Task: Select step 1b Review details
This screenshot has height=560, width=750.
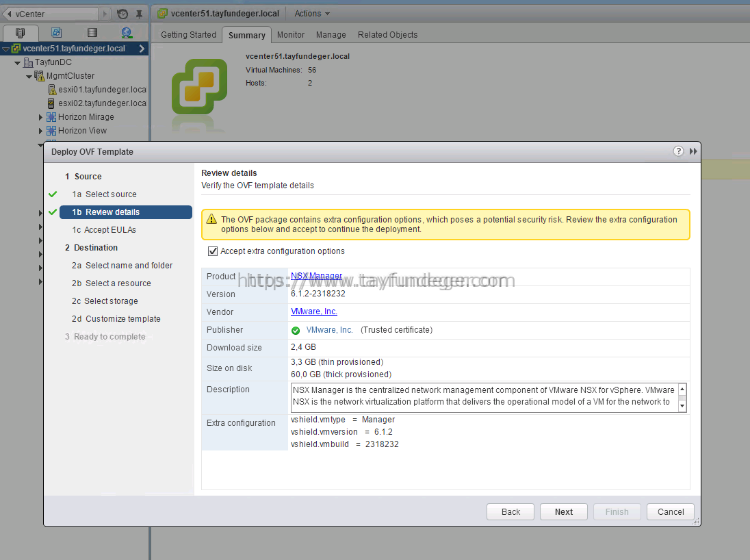Action: (x=126, y=212)
